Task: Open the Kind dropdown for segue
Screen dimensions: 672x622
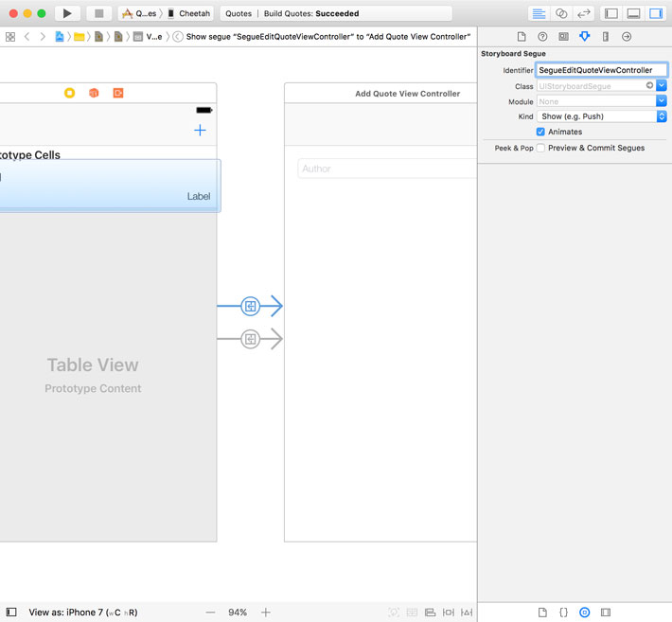Action: 602,116
